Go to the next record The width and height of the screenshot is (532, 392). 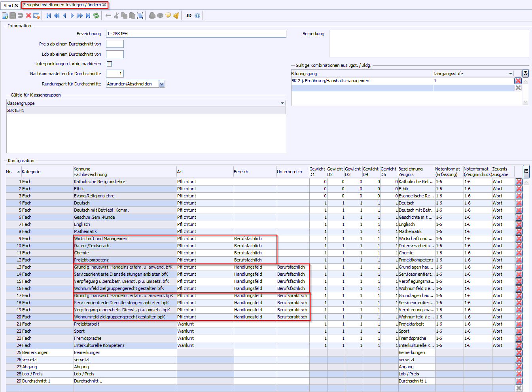click(x=72, y=15)
